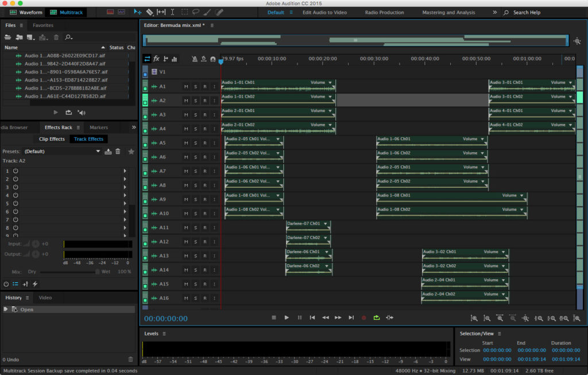Viewport: 588px width, 375px height.
Task: Switch to Multitrack view
Action: (67, 13)
